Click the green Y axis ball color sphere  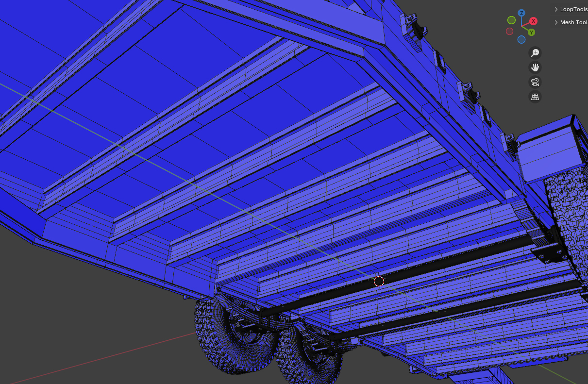tap(531, 33)
